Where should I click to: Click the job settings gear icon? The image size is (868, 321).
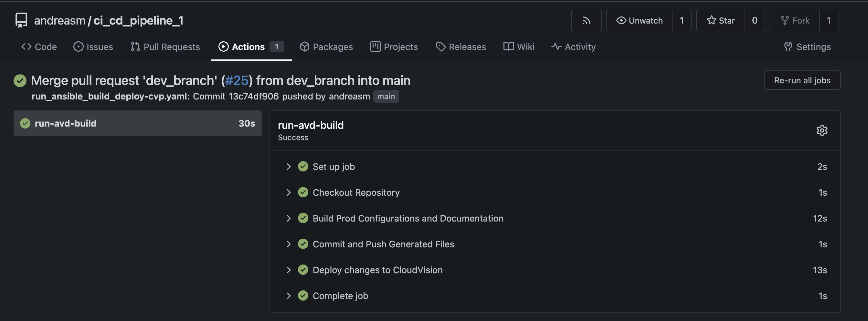[821, 131]
